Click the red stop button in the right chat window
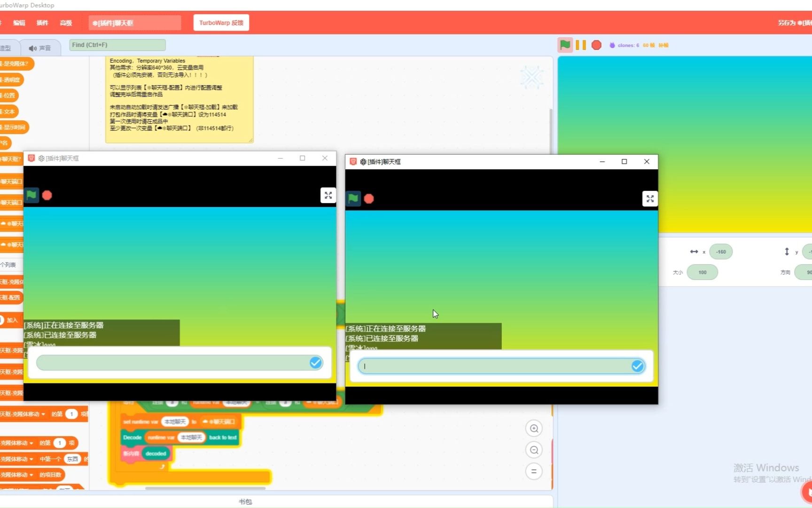The width and height of the screenshot is (812, 508). pyautogui.click(x=369, y=198)
